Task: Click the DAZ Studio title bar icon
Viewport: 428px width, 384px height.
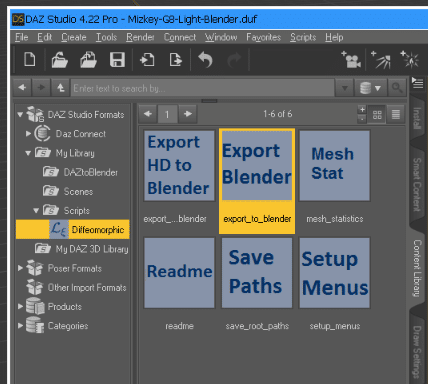Action: click(x=18, y=19)
